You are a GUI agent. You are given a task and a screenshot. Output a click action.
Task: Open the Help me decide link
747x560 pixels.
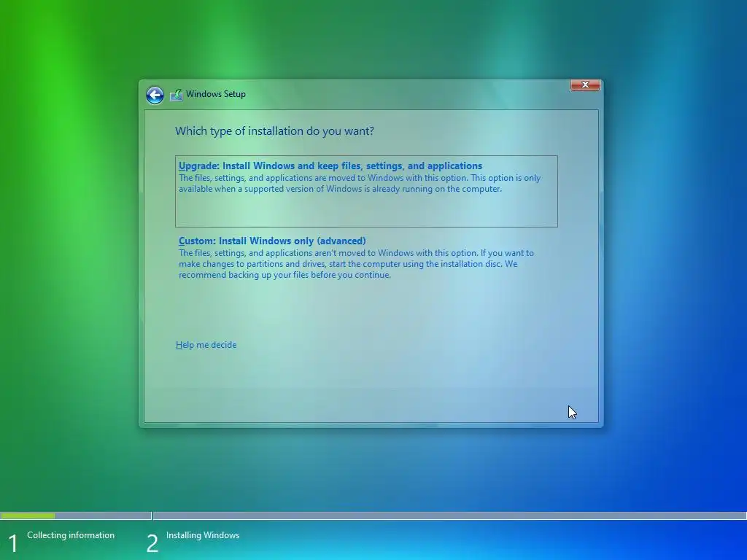coord(206,345)
